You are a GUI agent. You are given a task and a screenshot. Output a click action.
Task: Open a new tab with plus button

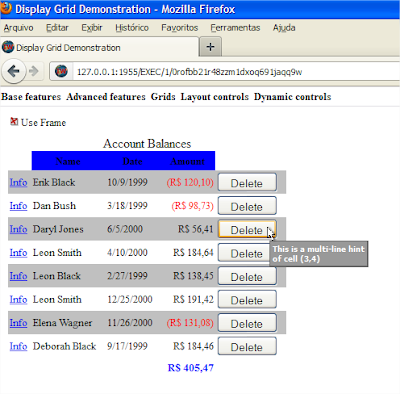pos(210,47)
